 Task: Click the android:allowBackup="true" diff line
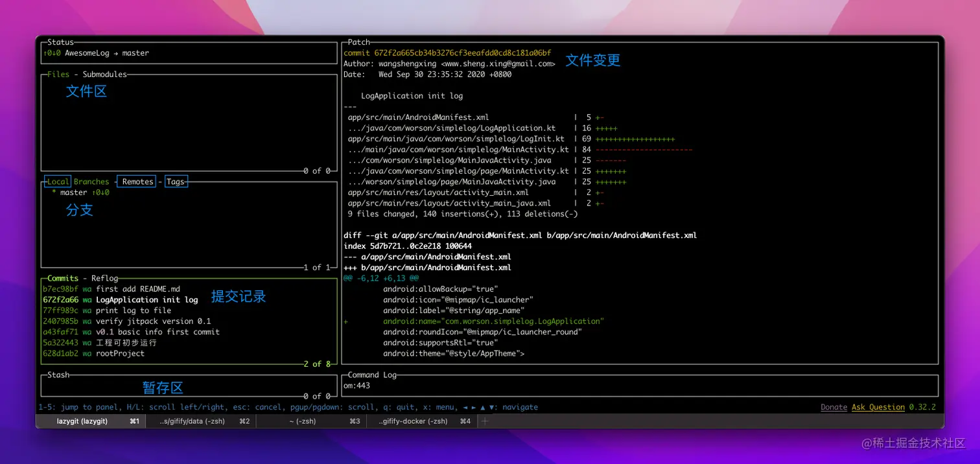pos(440,289)
